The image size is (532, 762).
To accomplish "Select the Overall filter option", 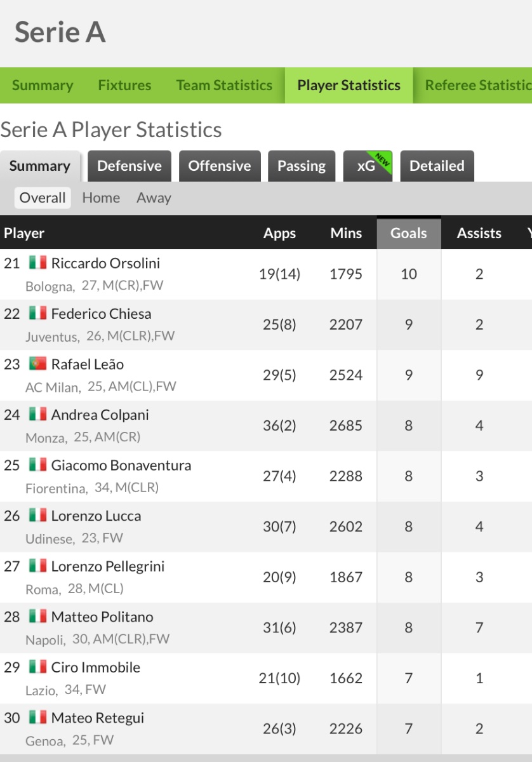I will click(x=43, y=197).
